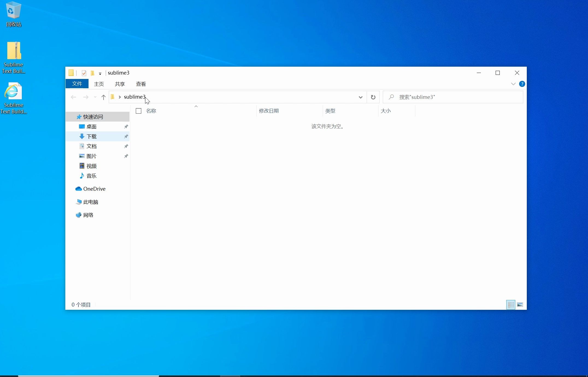Refresh the sublime3 folder
The width and height of the screenshot is (588, 377).
click(373, 97)
